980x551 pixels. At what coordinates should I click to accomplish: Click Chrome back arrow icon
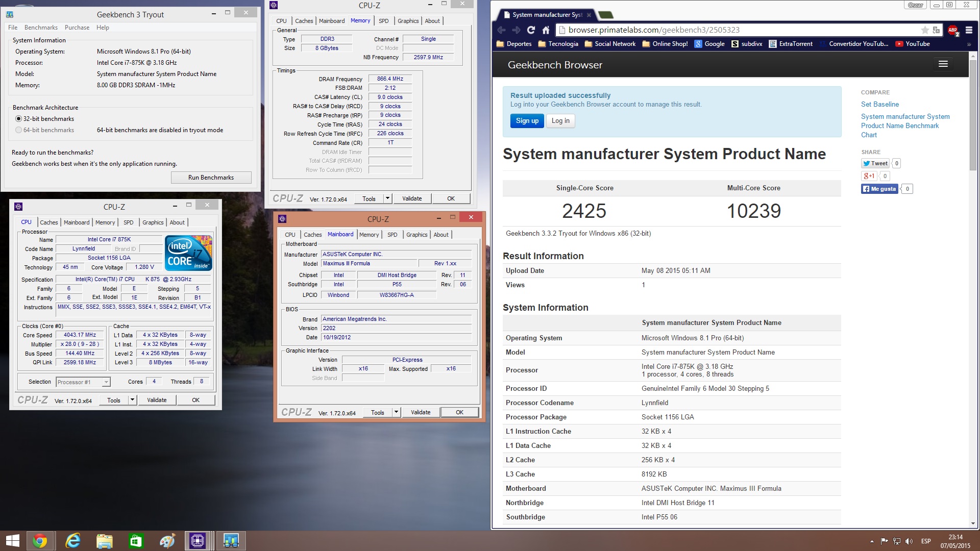point(501,30)
